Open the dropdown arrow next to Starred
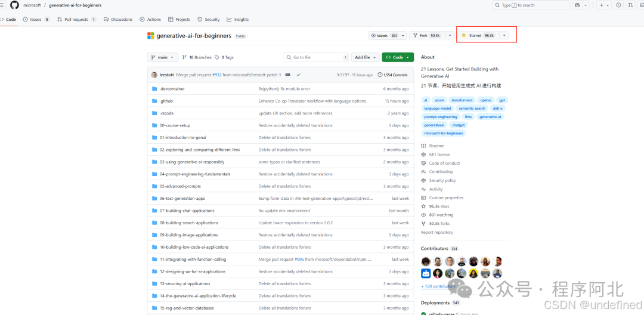The image size is (644, 315). click(504, 36)
